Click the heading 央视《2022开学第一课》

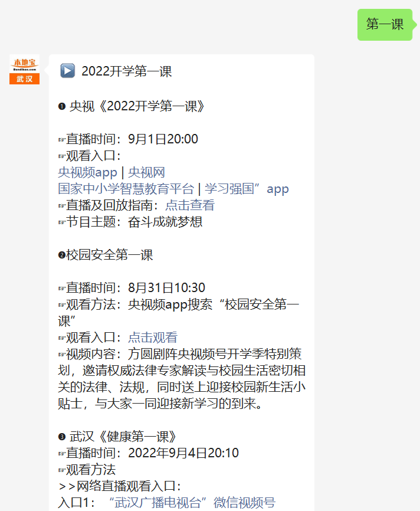(x=137, y=106)
